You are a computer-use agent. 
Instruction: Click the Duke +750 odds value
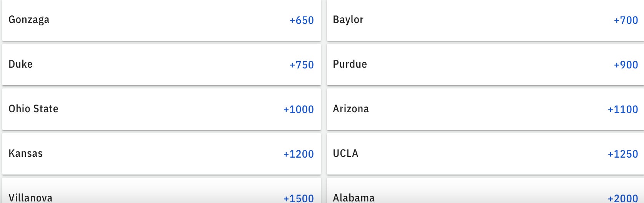(x=302, y=65)
